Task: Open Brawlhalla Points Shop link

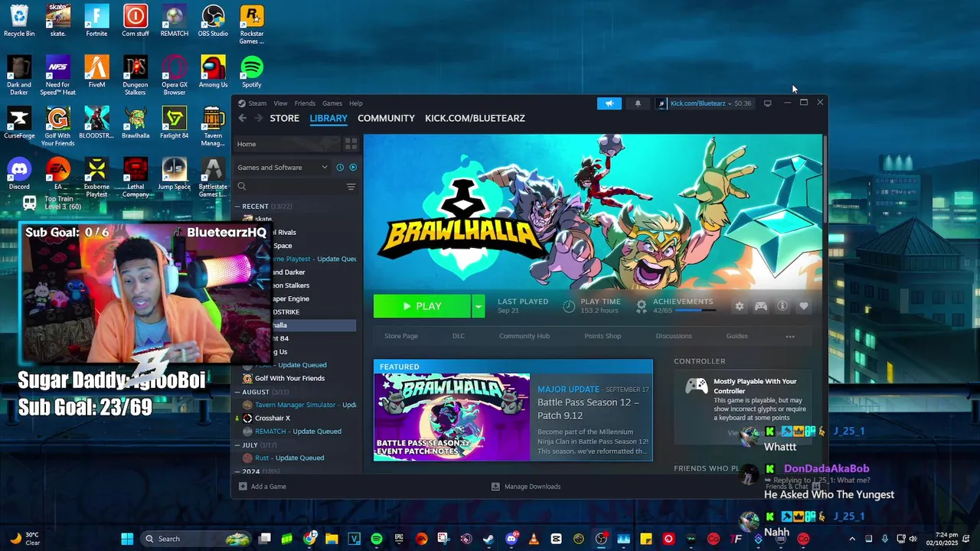Action: pyautogui.click(x=603, y=336)
